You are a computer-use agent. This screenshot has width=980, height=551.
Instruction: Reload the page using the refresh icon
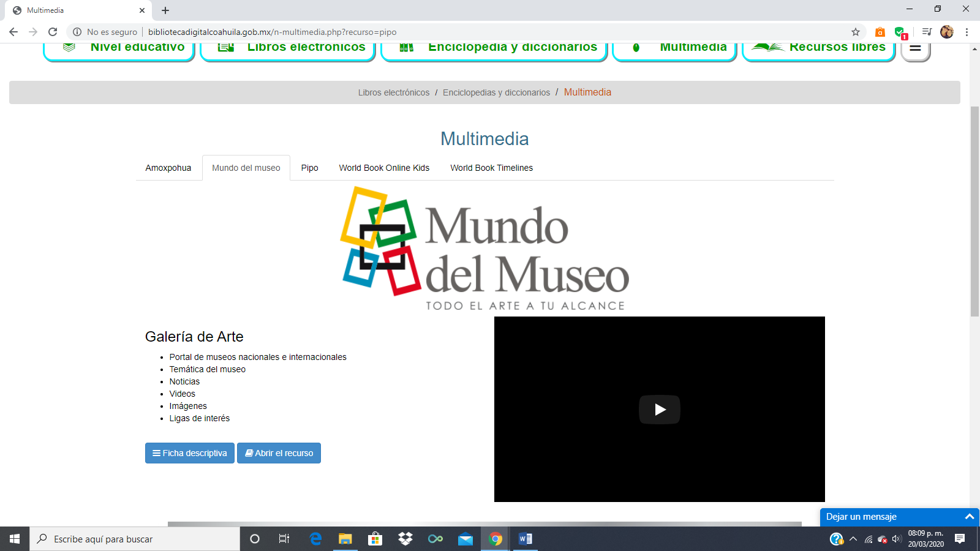(53, 32)
